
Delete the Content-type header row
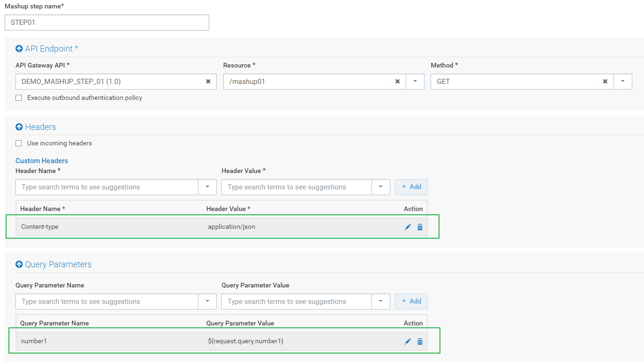pos(420,227)
